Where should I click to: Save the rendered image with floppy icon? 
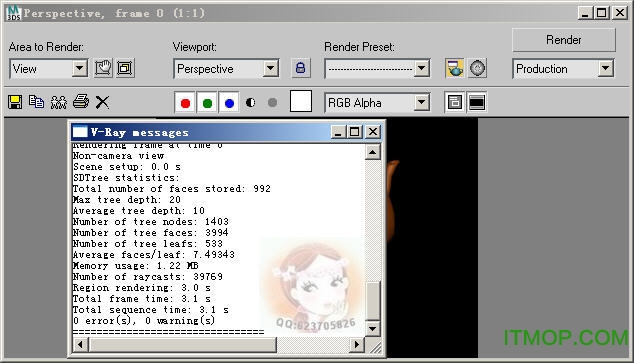pos(15,102)
